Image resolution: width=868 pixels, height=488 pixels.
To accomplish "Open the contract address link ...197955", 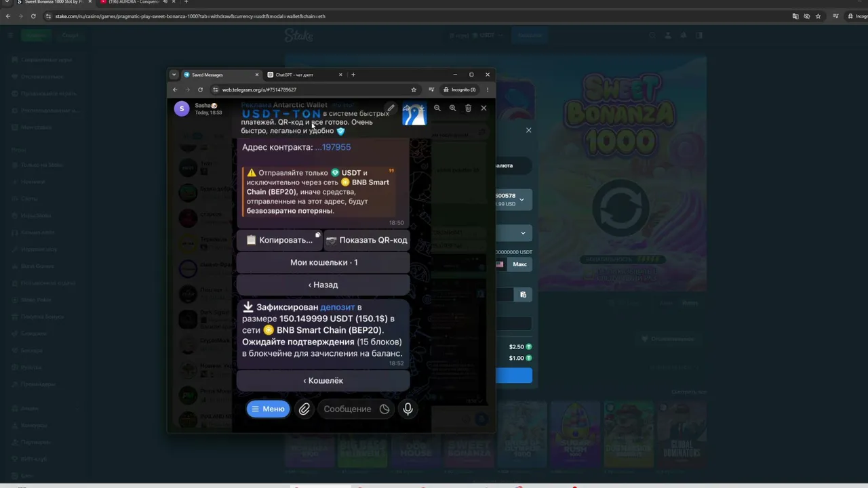I will [x=333, y=147].
